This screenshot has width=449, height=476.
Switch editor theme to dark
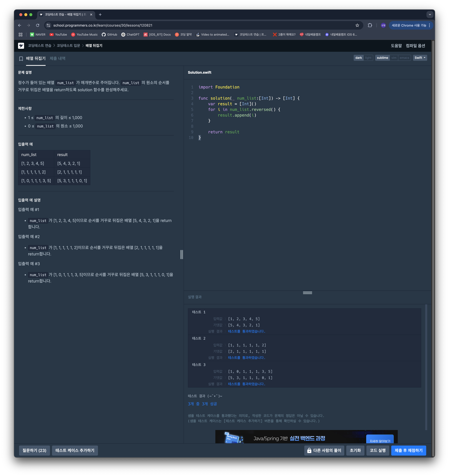[358, 58]
